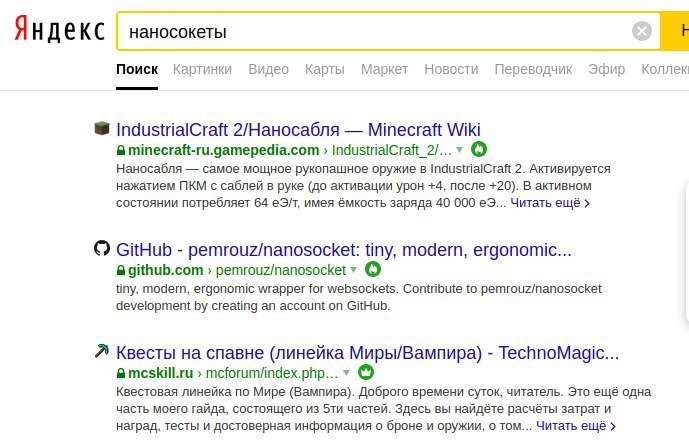Click the yellow search button
This screenshot has height=446, width=689.
point(675,31)
